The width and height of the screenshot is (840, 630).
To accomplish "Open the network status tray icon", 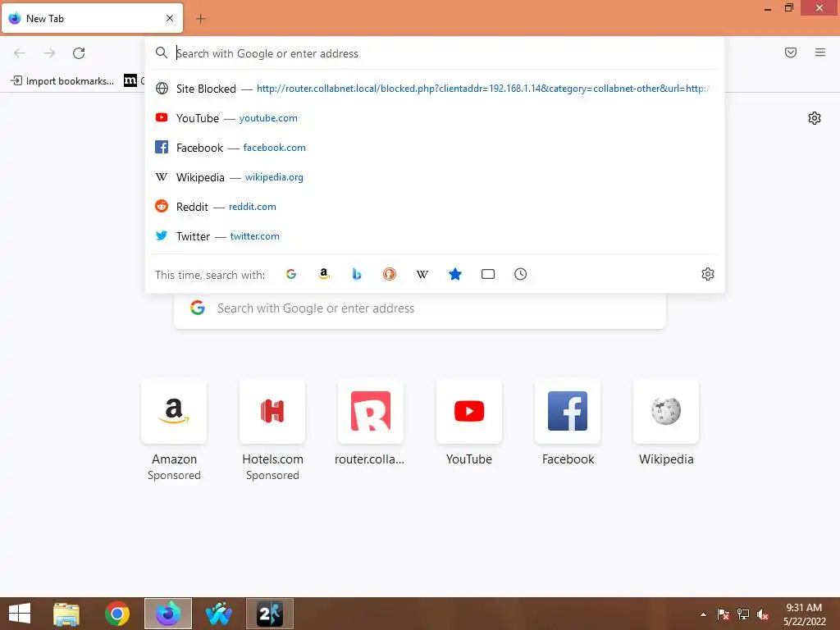I will tap(743, 614).
